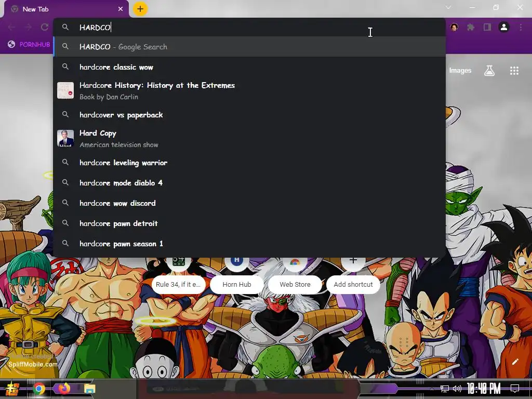Select Hard Copy American television show suggestion
Viewport: 532px width, 399px height.
249,139
